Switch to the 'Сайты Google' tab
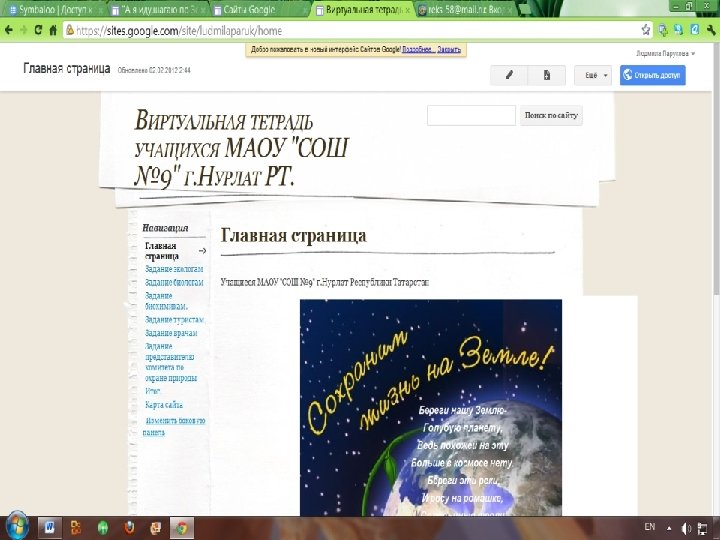720x540 pixels. [x=261, y=10]
